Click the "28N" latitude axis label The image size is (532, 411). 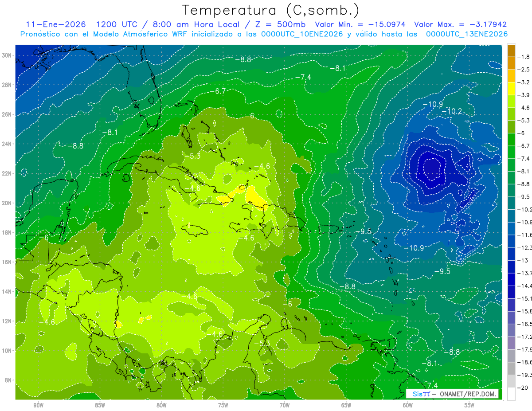pos(7,85)
